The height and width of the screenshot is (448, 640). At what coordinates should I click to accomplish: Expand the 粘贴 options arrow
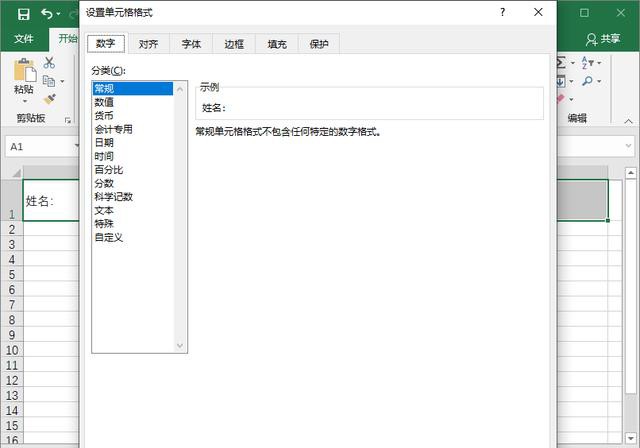click(x=24, y=101)
